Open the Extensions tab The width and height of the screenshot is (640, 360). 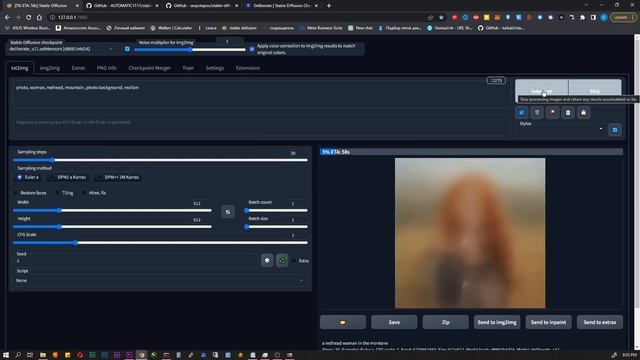point(248,68)
